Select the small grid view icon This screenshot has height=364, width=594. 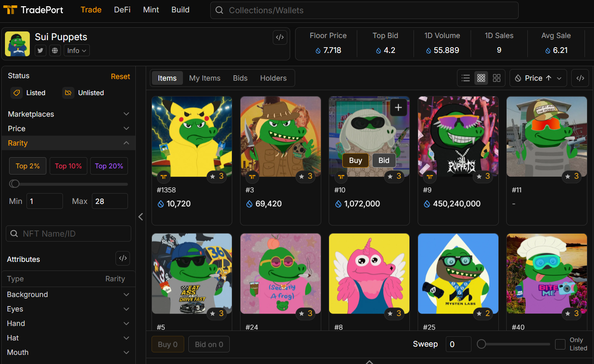click(481, 78)
